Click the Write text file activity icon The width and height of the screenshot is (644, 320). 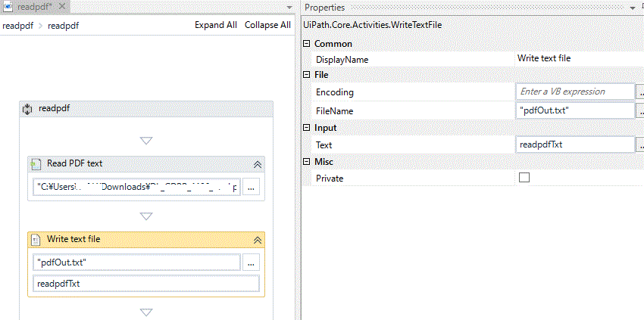36,240
